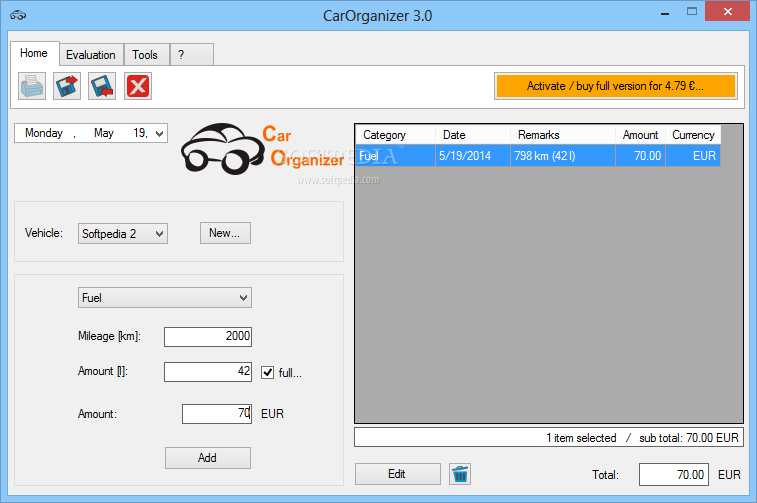Viewport: 757px width, 503px height.
Task: Click the EUR currency cell in table
Action: [693, 155]
